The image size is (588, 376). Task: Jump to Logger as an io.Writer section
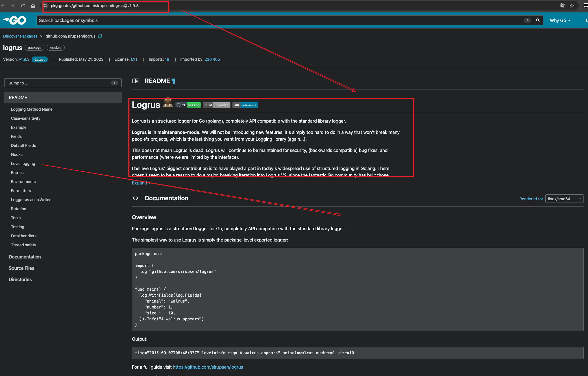31,200
